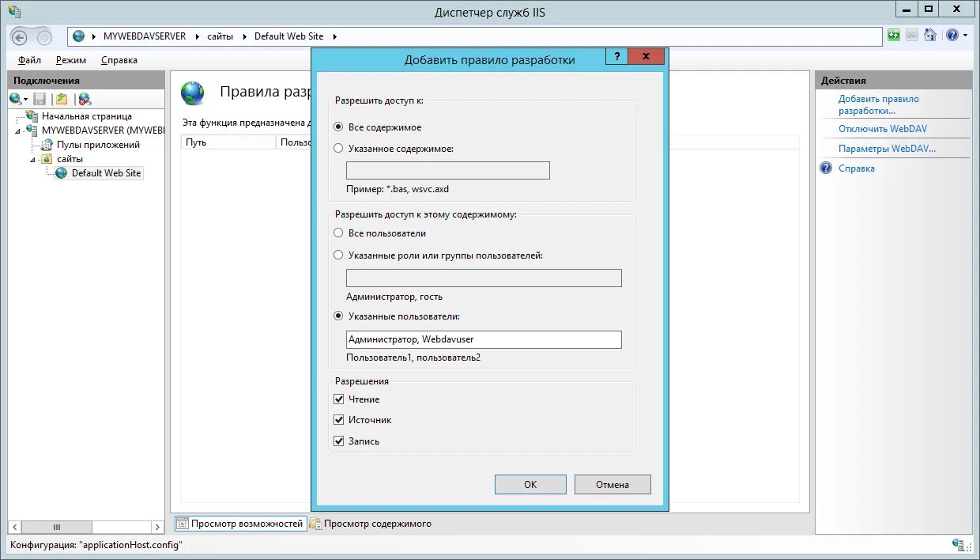The width and height of the screenshot is (980, 560).
Task: Click the Start Page tree node icon
Action: 32,116
